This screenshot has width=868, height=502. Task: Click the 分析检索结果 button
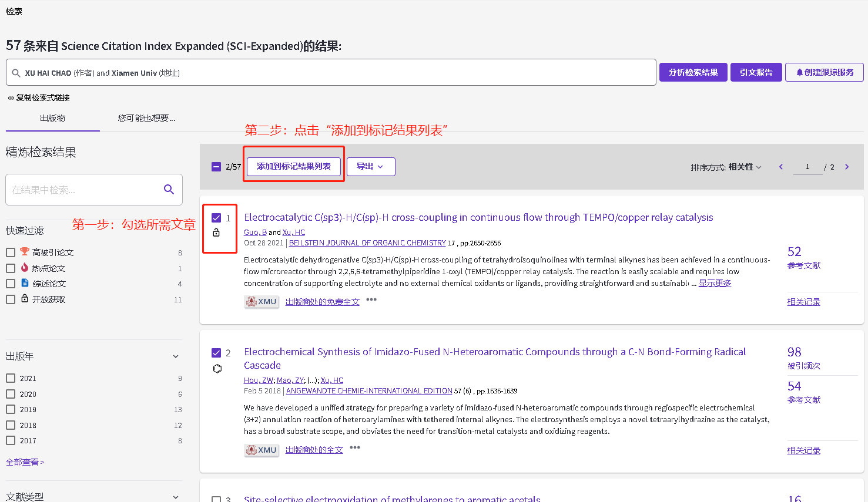(693, 72)
